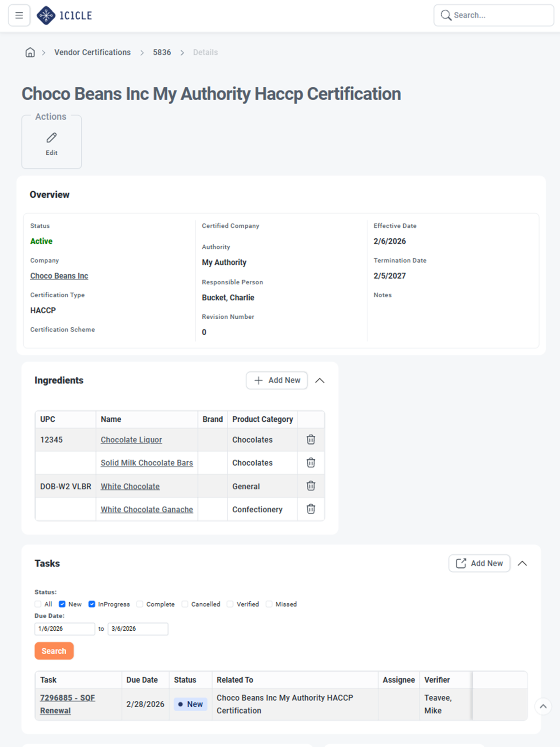Click the Active status value
This screenshot has width=560, height=747.
pyautogui.click(x=41, y=241)
